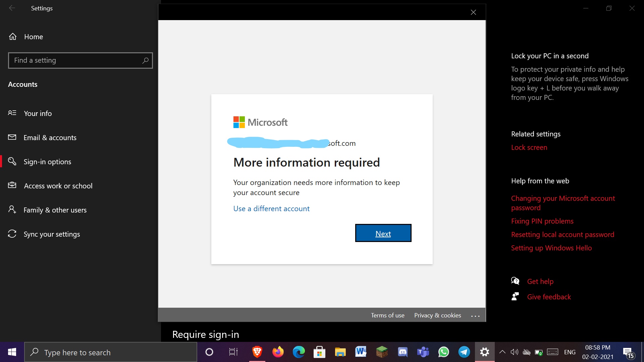Viewport: 644px width, 362px height.
Task: Click touch keyboard tray icon
Action: tap(552, 352)
